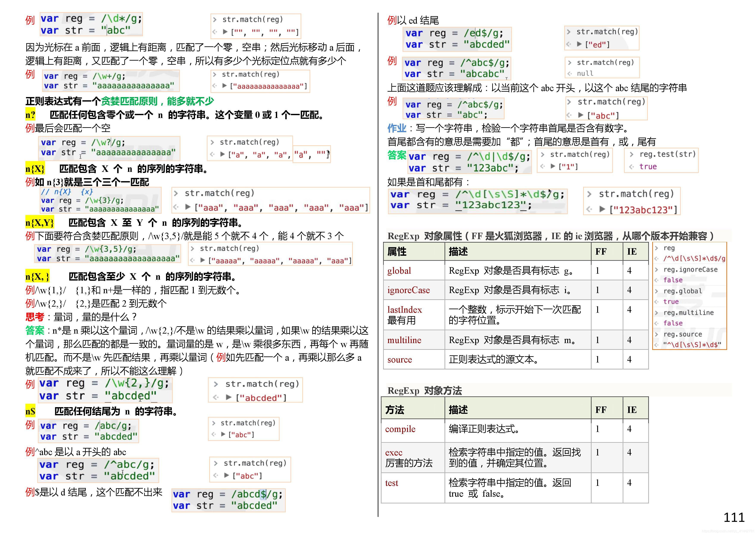756x535 pixels.
Task: Click the highlighted 'n?' quantifier label
Action: [30, 115]
